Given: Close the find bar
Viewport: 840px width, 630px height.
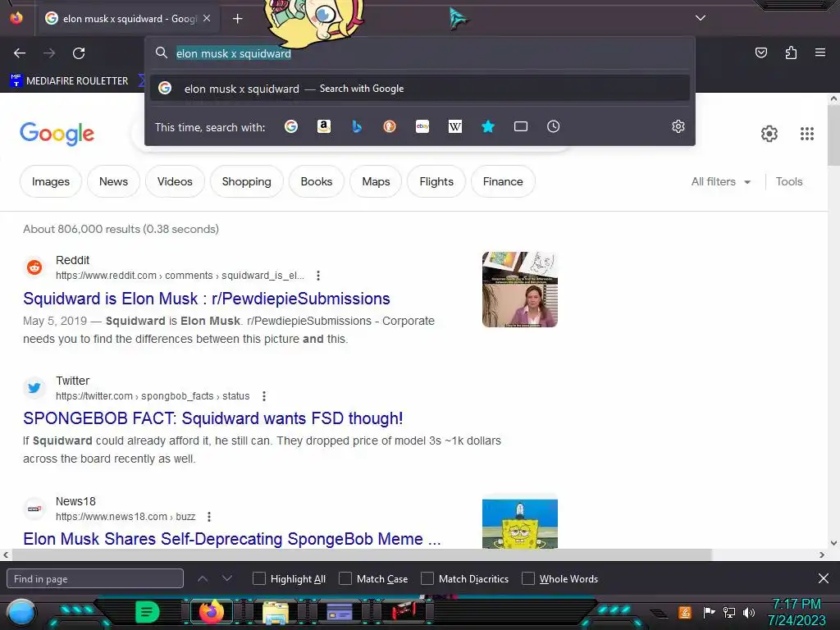Looking at the screenshot, I should 824,578.
